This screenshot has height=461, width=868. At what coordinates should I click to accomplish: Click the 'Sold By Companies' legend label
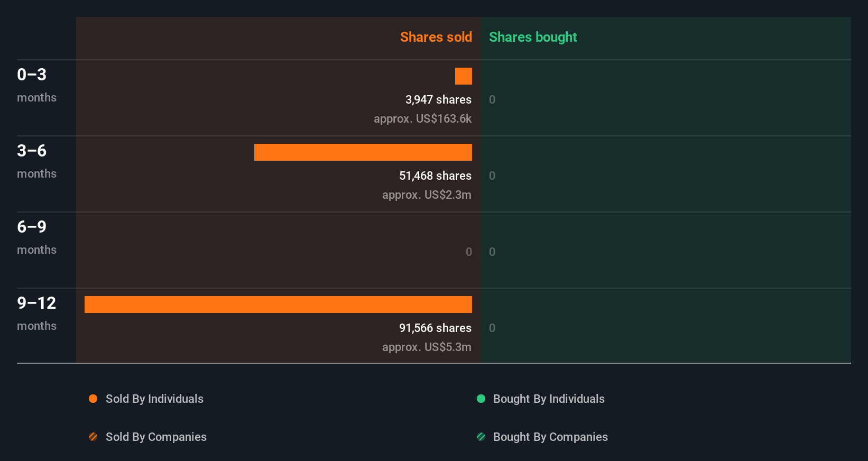156,437
